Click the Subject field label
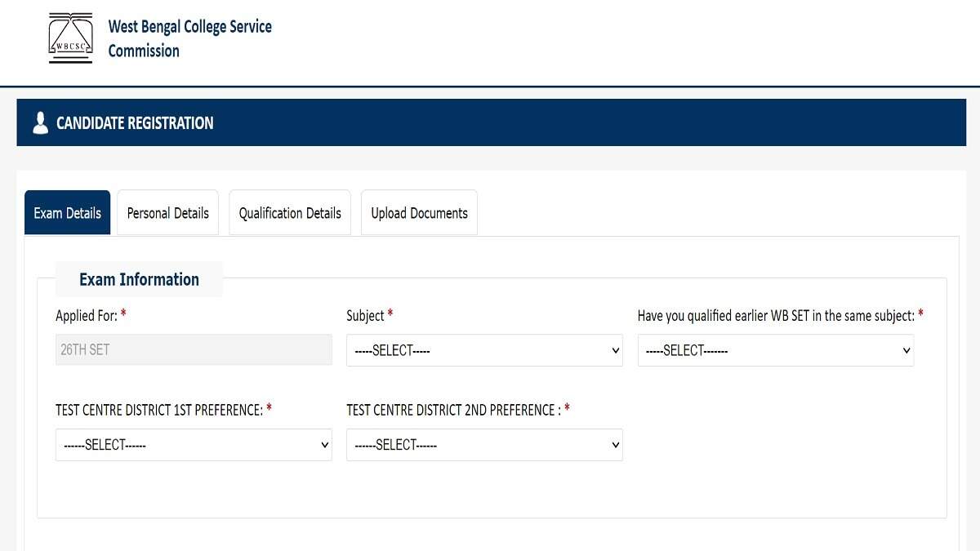 point(365,315)
